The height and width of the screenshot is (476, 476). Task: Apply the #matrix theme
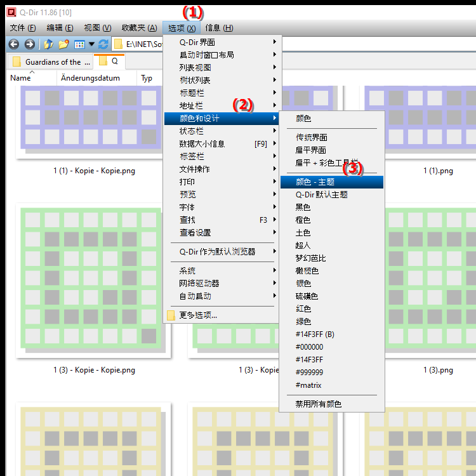tap(332, 385)
